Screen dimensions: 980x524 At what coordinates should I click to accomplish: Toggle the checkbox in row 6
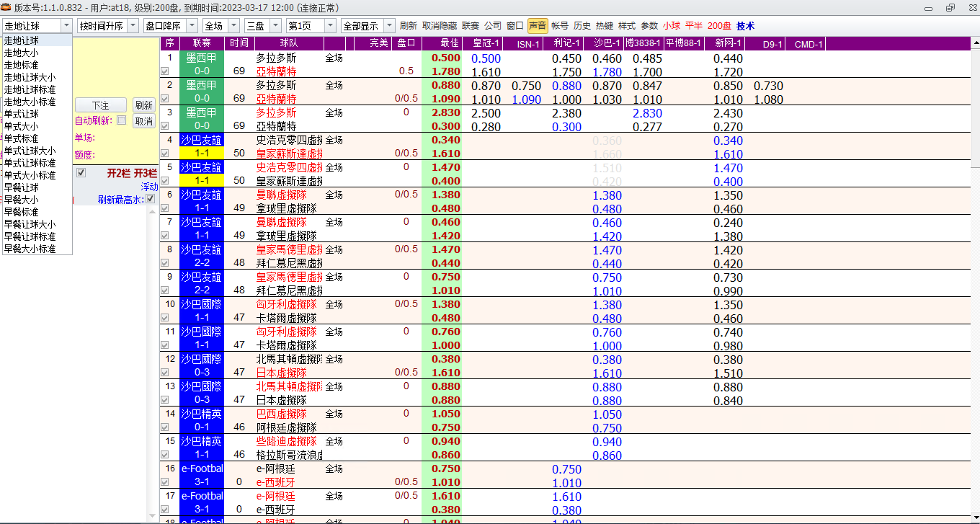[165, 208]
